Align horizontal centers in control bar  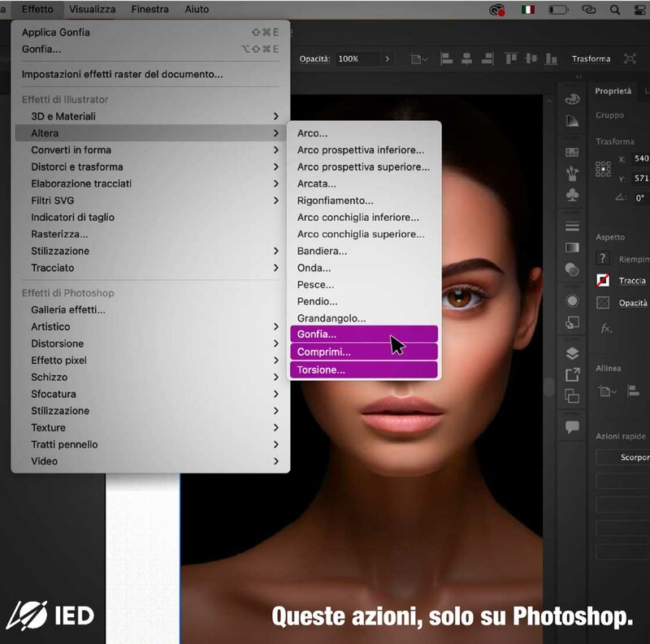click(466, 58)
